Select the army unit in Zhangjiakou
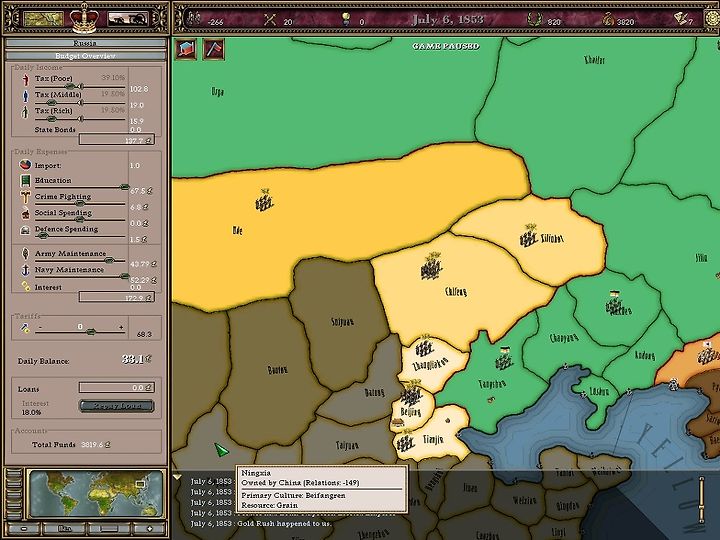The width and height of the screenshot is (720, 540). [x=424, y=347]
